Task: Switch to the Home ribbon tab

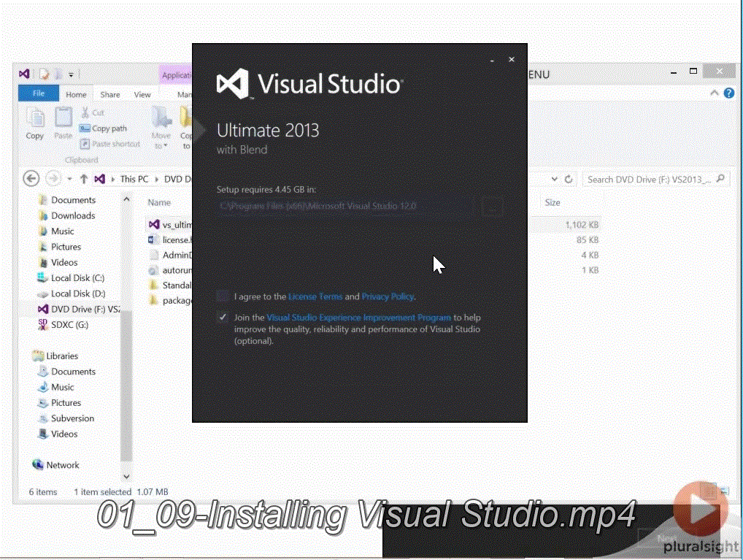Action: pyautogui.click(x=76, y=94)
